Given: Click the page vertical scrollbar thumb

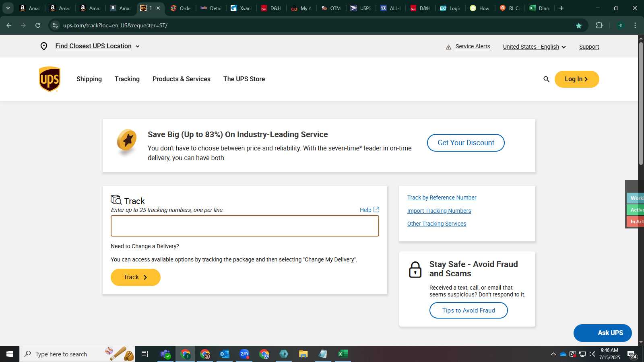Looking at the screenshot, I should 641,103.
